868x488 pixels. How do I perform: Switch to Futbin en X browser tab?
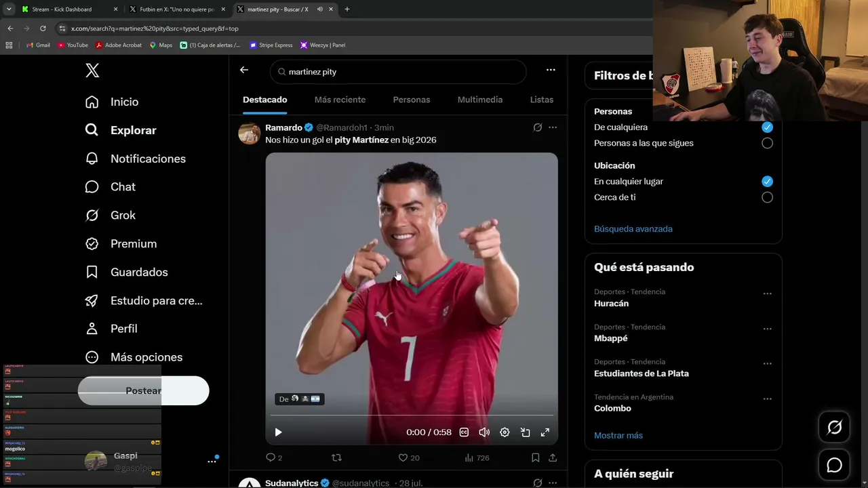pos(176,9)
